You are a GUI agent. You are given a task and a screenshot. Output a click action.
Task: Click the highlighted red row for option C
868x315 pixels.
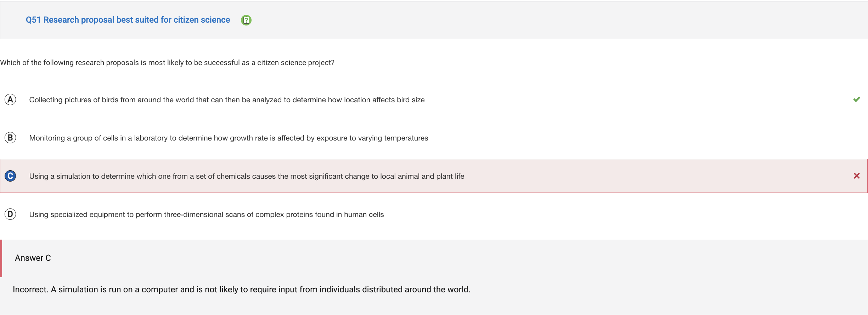[x=434, y=176]
